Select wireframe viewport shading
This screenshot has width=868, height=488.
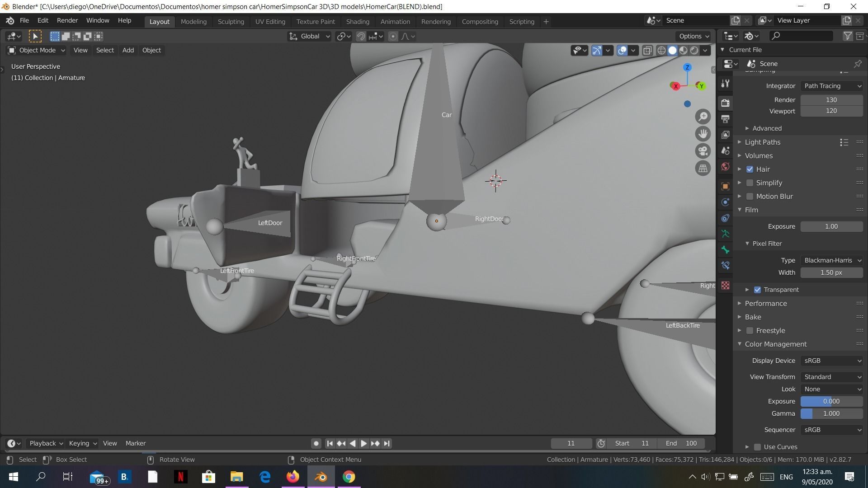click(x=661, y=50)
